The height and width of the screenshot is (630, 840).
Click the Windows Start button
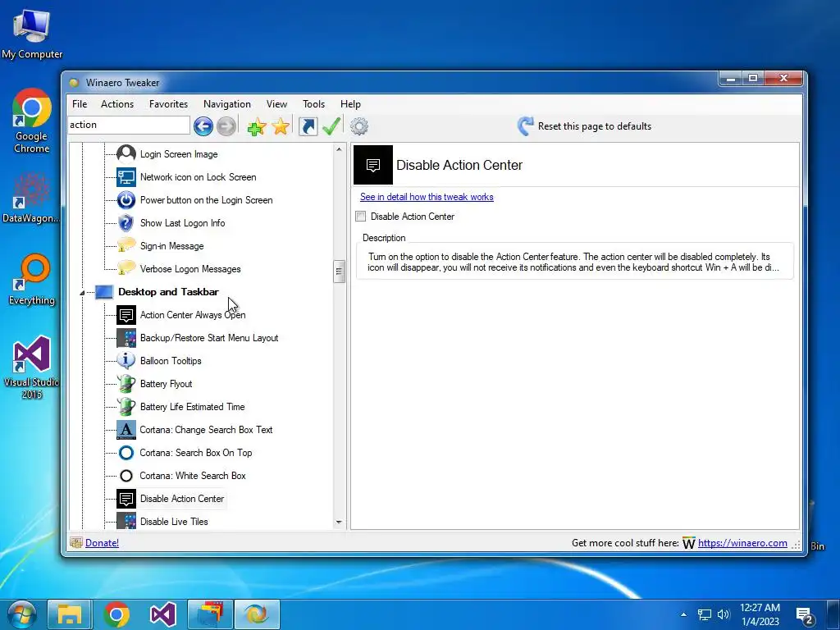tap(21, 614)
